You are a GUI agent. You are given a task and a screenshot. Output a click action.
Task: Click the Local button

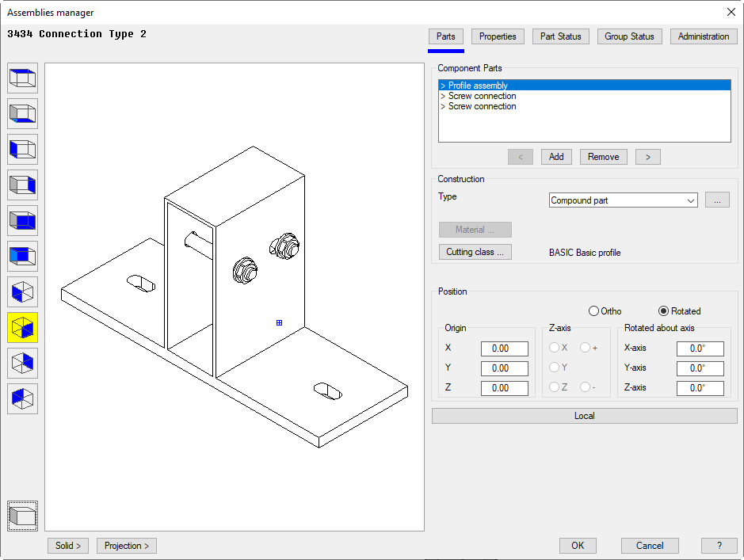pyautogui.click(x=584, y=416)
